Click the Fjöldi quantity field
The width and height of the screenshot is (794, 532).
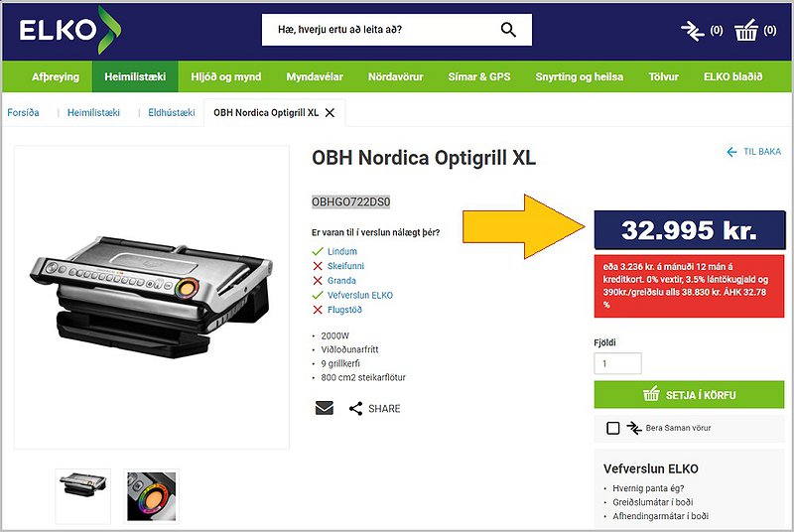click(617, 363)
